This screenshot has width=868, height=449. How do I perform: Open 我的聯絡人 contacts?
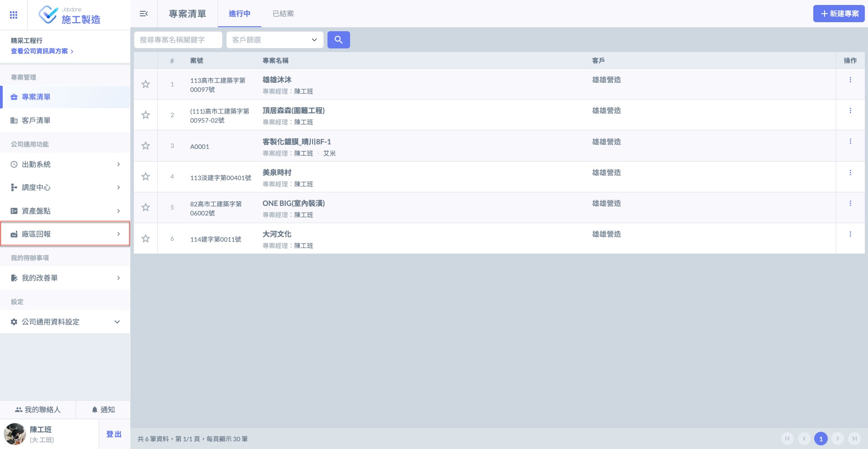click(38, 410)
